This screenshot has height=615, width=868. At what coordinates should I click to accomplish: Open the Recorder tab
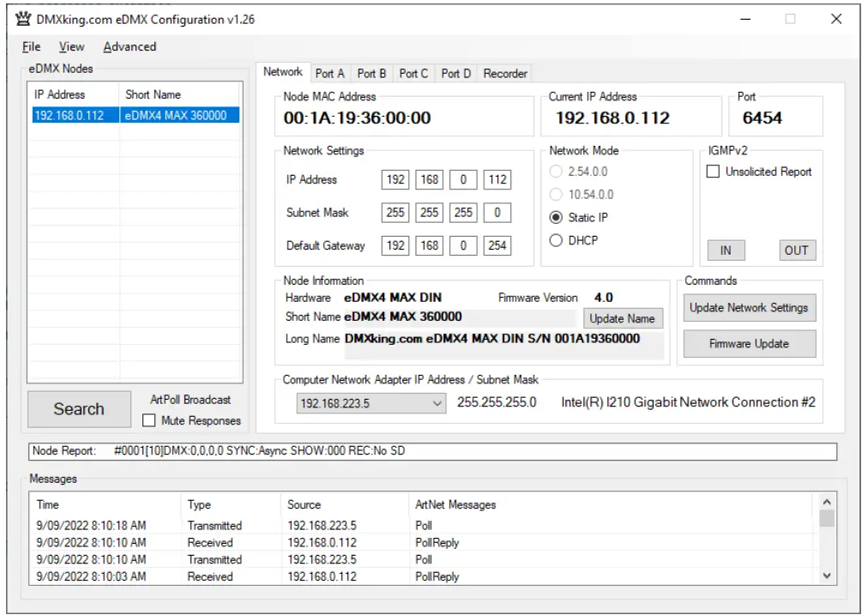pyautogui.click(x=504, y=74)
